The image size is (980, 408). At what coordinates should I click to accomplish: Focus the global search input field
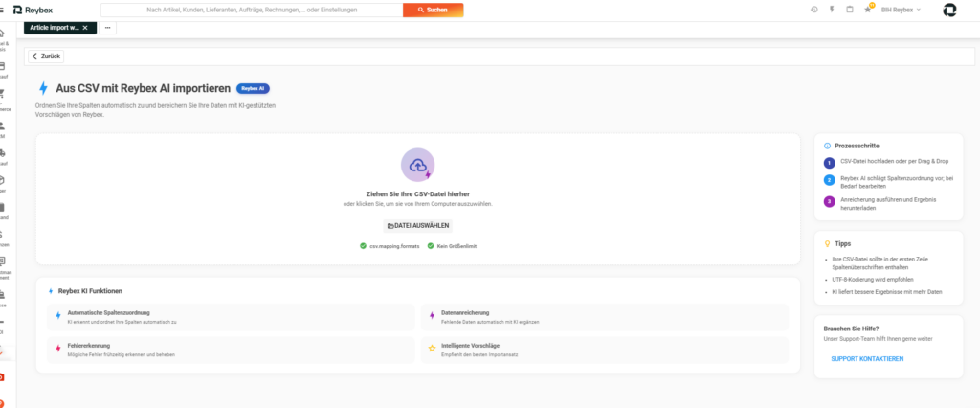[x=252, y=10]
